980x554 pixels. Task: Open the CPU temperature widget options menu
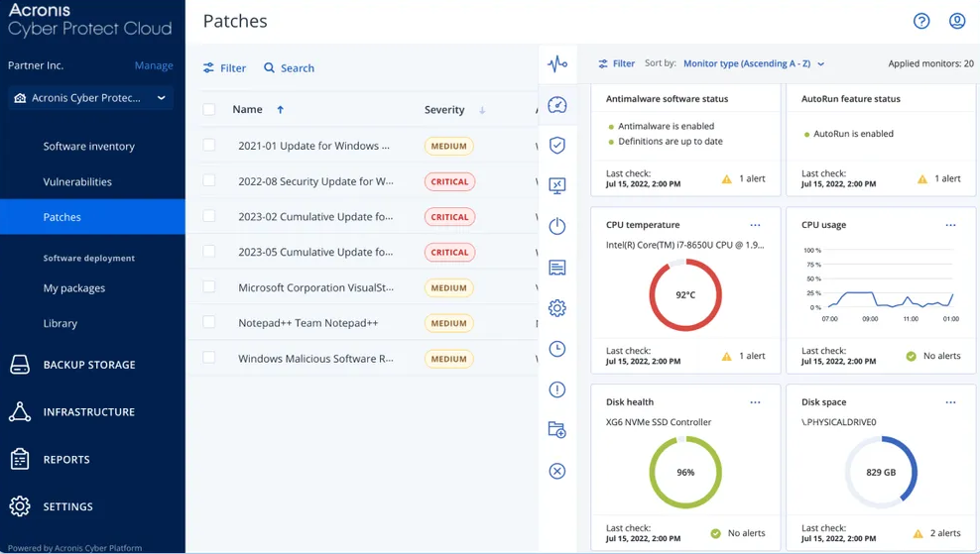point(755,225)
